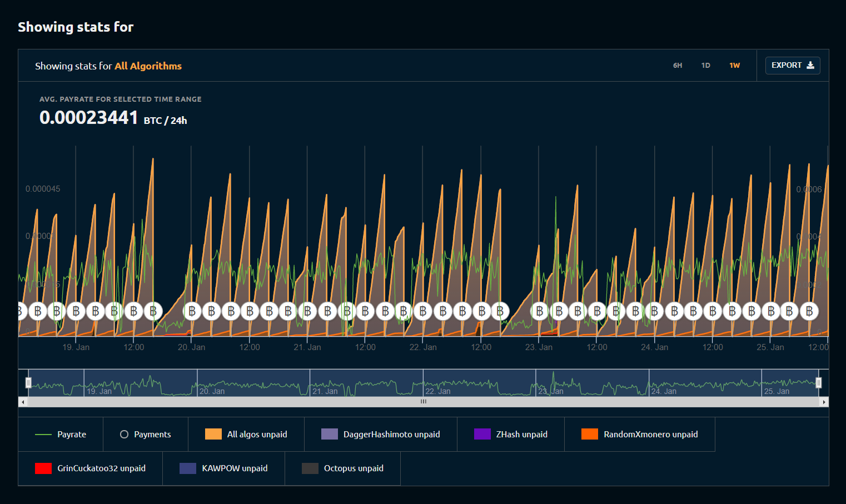Viewport: 846px width, 504px height.
Task: Click the Bitcoin payment marker at 12:00 before 20. Jan
Action: pos(133,311)
